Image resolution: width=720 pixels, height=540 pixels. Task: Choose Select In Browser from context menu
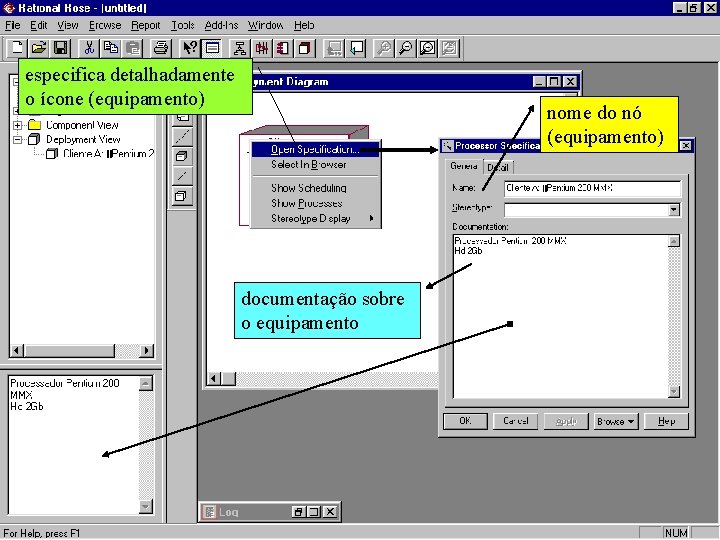pyautogui.click(x=316, y=164)
